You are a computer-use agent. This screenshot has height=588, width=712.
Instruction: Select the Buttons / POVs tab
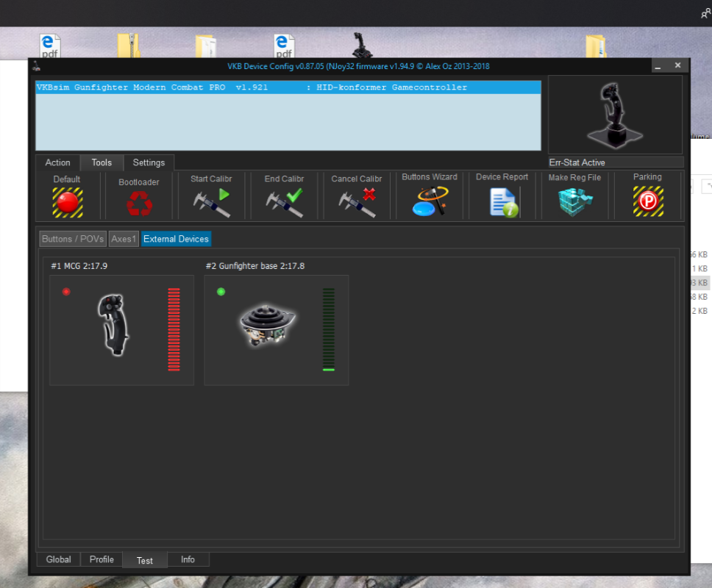click(73, 239)
